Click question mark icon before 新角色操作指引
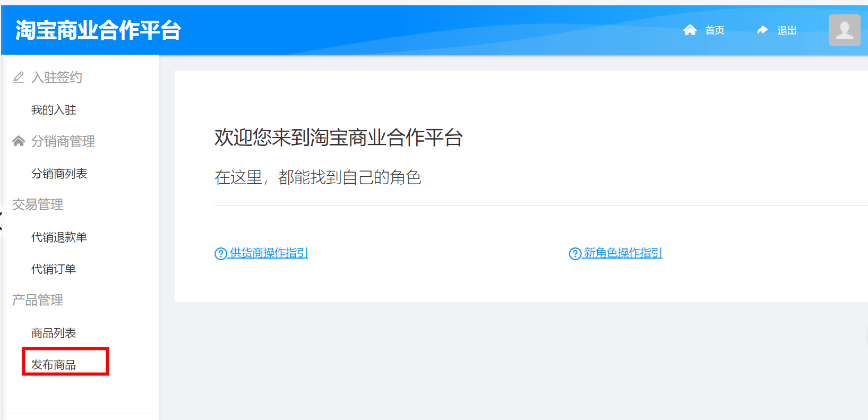Viewport: 868px width, 420px height. point(575,254)
